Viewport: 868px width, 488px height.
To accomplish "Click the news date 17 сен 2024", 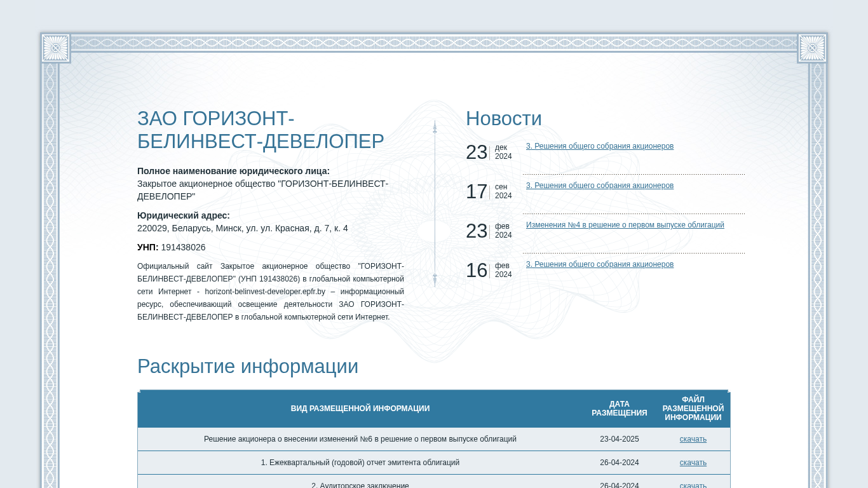I will 489,191.
